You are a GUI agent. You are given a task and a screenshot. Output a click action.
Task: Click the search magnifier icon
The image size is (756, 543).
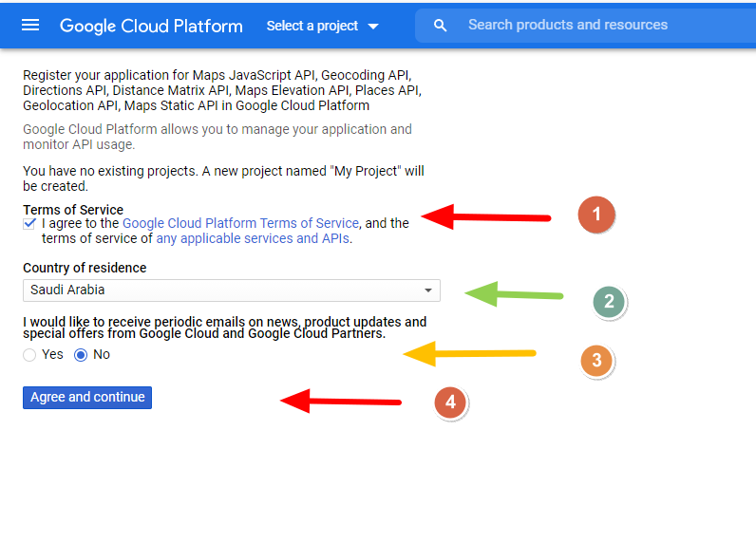440,26
